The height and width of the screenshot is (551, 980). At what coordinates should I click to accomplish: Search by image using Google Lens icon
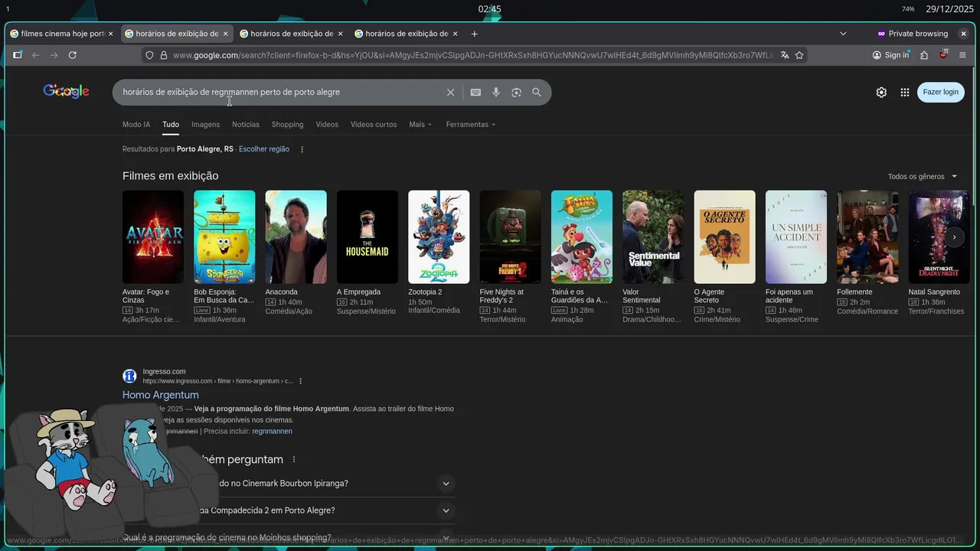517,92
